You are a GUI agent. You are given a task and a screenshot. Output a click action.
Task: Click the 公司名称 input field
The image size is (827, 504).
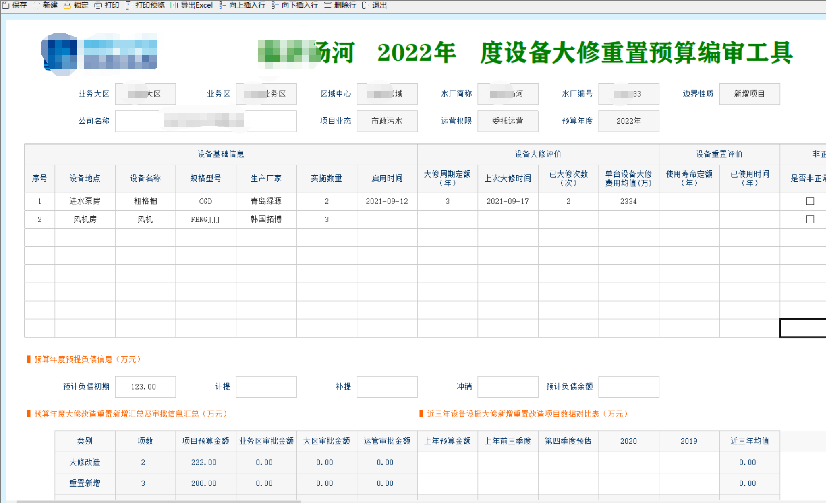click(206, 121)
